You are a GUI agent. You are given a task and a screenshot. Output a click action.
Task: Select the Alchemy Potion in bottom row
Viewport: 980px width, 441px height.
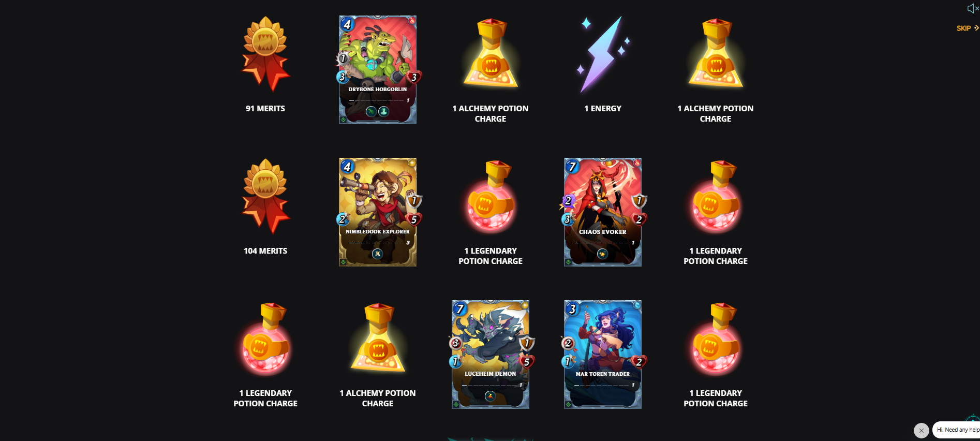(378, 338)
